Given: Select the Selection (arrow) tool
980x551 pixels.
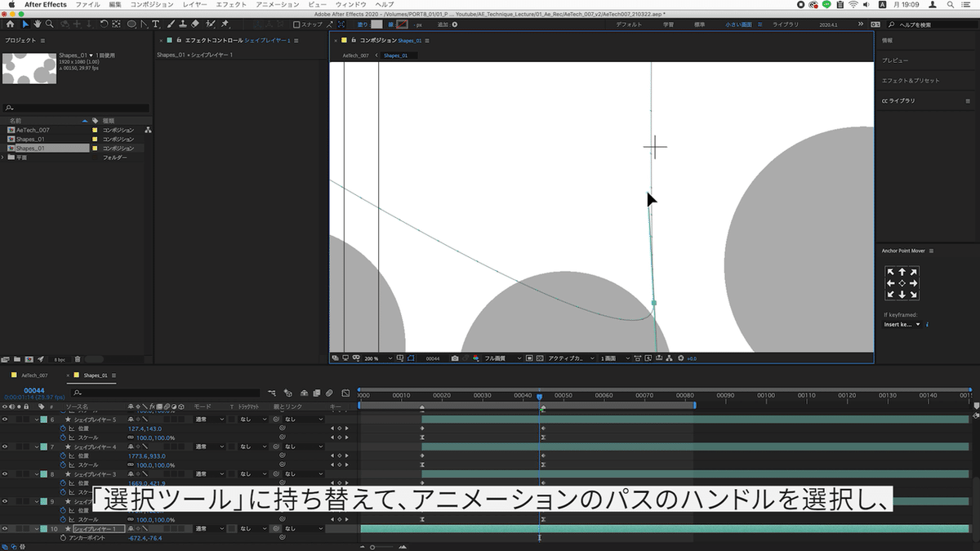Looking at the screenshot, I should click(x=24, y=24).
